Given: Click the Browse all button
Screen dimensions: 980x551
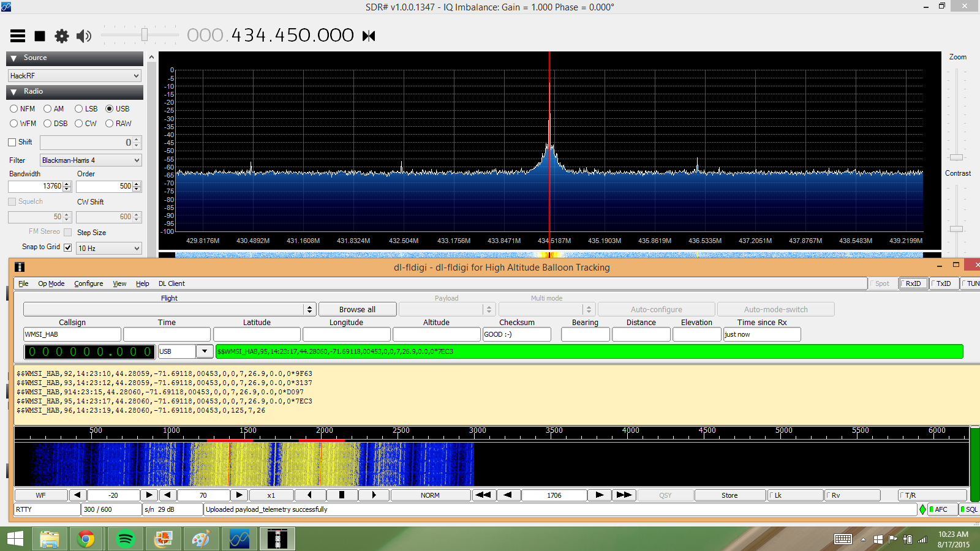Looking at the screenshot, I should (x=357, y=310).
